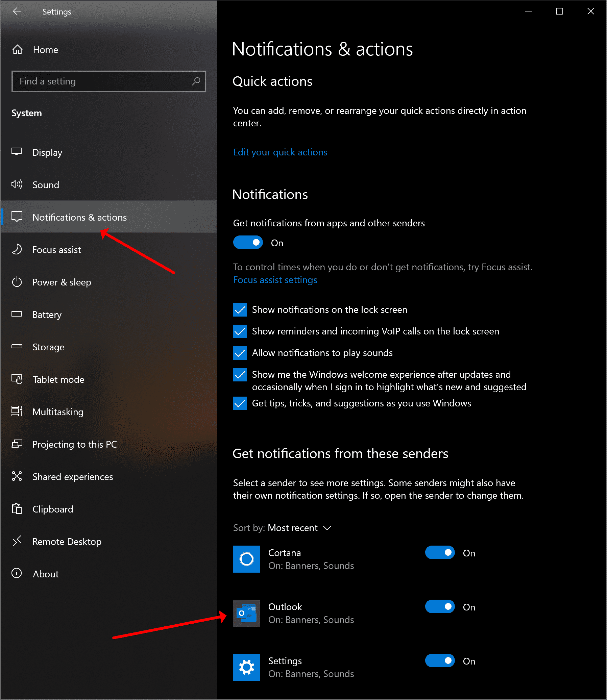
Task: Select Display in the sidebar
Action: click(108, 152)
